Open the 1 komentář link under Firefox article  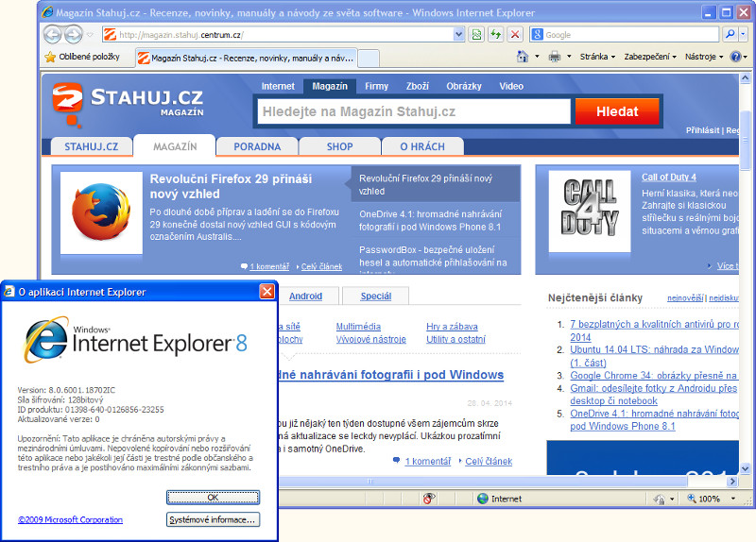269,266
